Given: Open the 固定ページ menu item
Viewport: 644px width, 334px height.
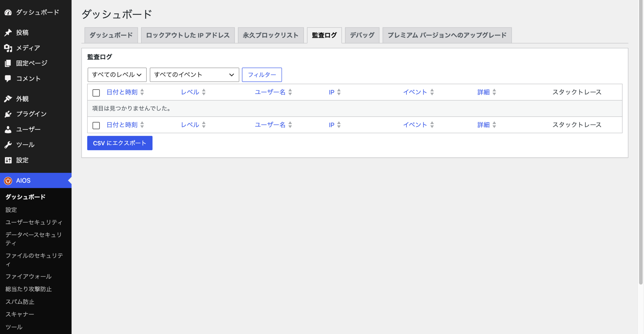Looking at the screenshot, I should [x=36, y=63].
